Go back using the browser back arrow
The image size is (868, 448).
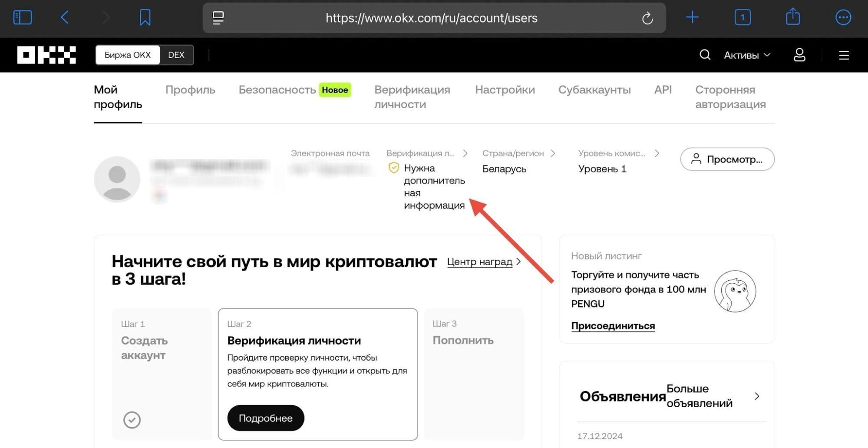[x=65, y=17]
